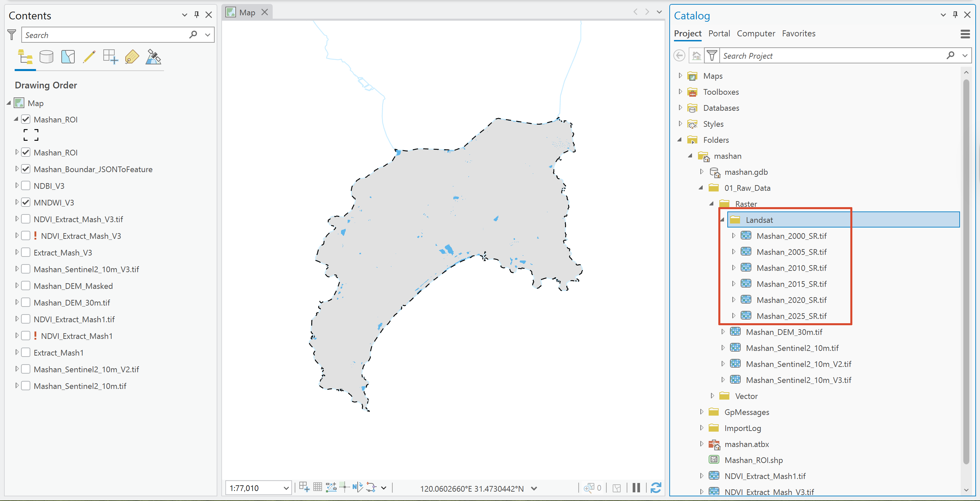Open the Search Project dropdown arrow
This screenshot has height=501, width=980.
(x=965, y=56)
